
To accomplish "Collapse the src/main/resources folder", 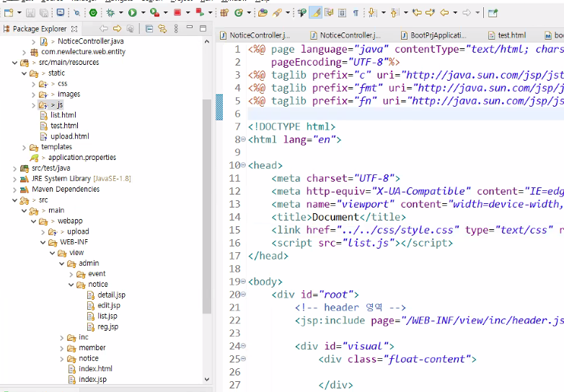I will [14, 63].
